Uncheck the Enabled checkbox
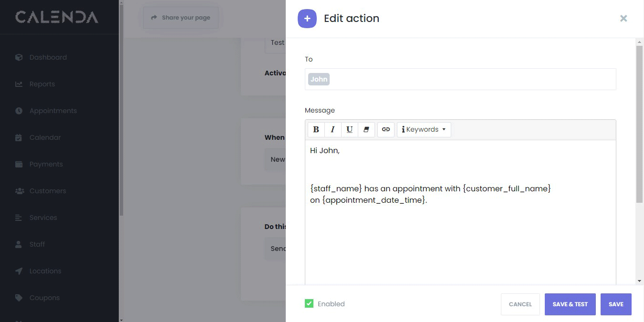The image size is (644, 322). pos(309,303)
